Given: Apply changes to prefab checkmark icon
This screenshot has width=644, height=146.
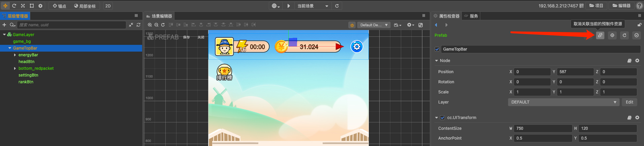Looking at the screenshot, I should click(x=637, y=35).
